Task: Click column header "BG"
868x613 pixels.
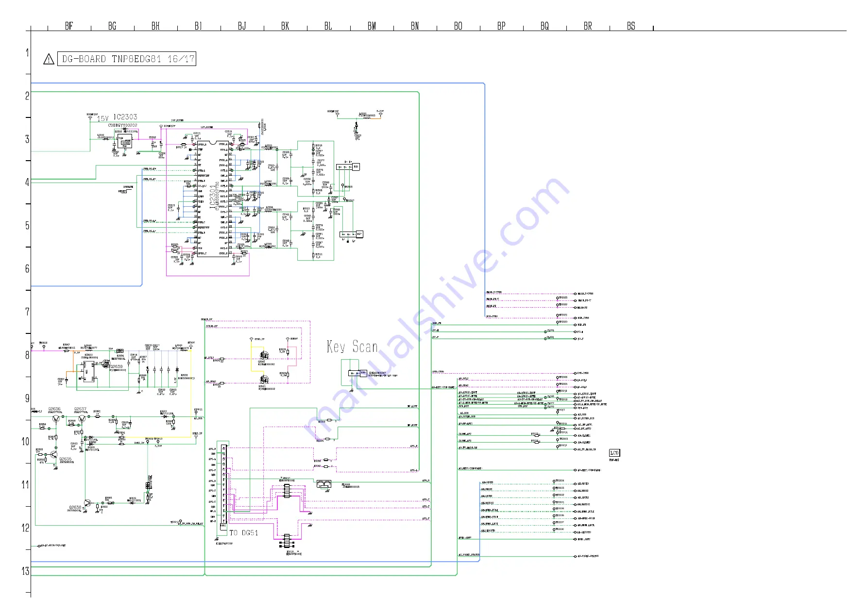Action: (x=112, y=26)
